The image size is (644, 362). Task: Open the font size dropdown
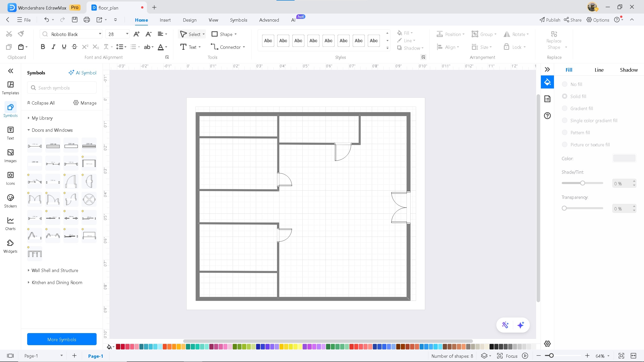pyautogui.click(x=127, y=34)
